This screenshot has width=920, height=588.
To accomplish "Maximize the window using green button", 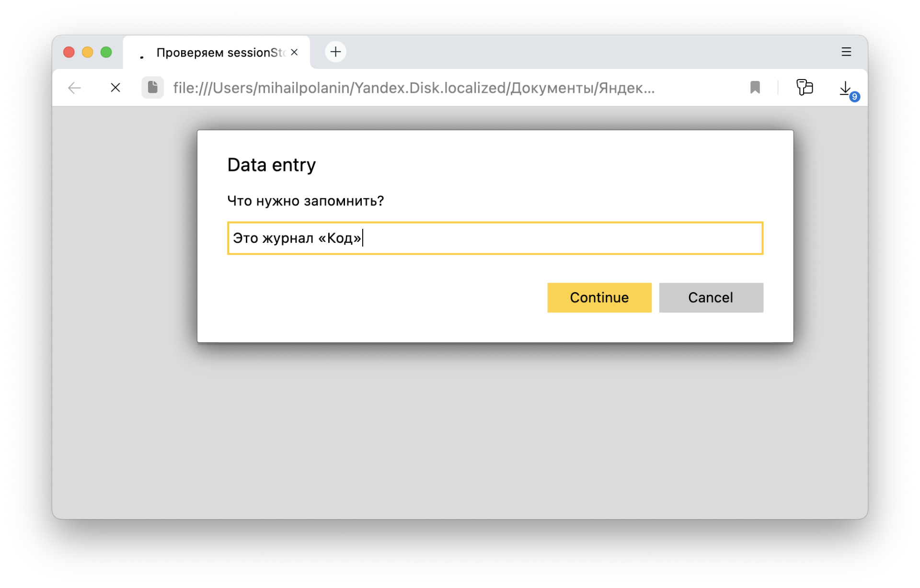I will 106,52.
